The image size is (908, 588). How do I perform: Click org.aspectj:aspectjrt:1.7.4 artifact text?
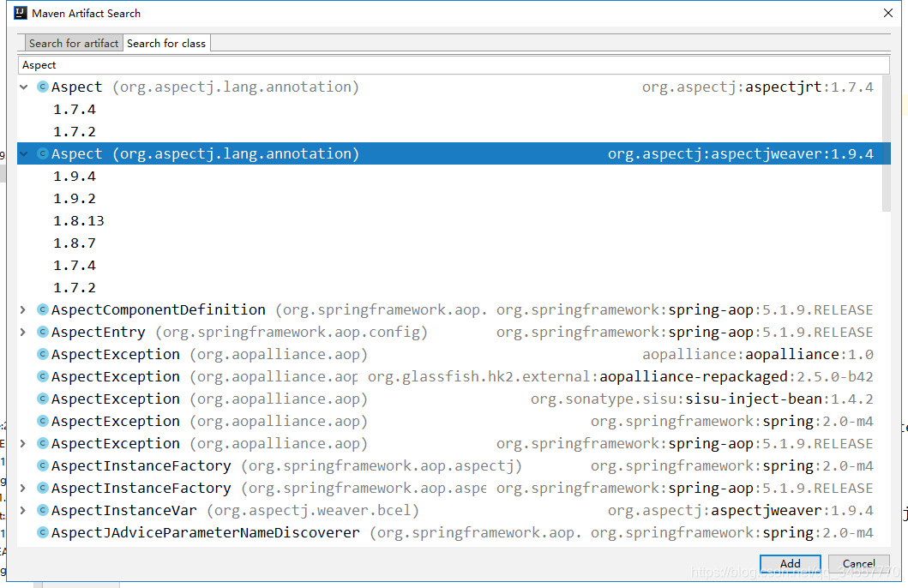[757, 87]
